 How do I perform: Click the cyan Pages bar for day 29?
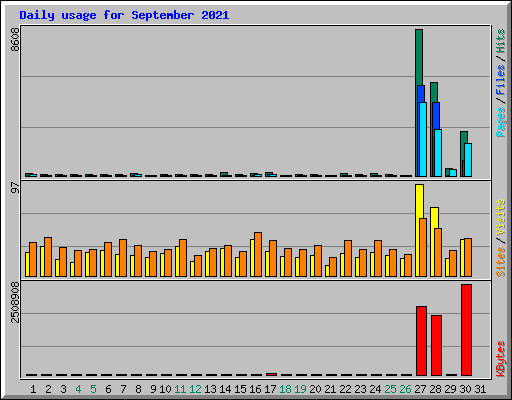point(453,173)
